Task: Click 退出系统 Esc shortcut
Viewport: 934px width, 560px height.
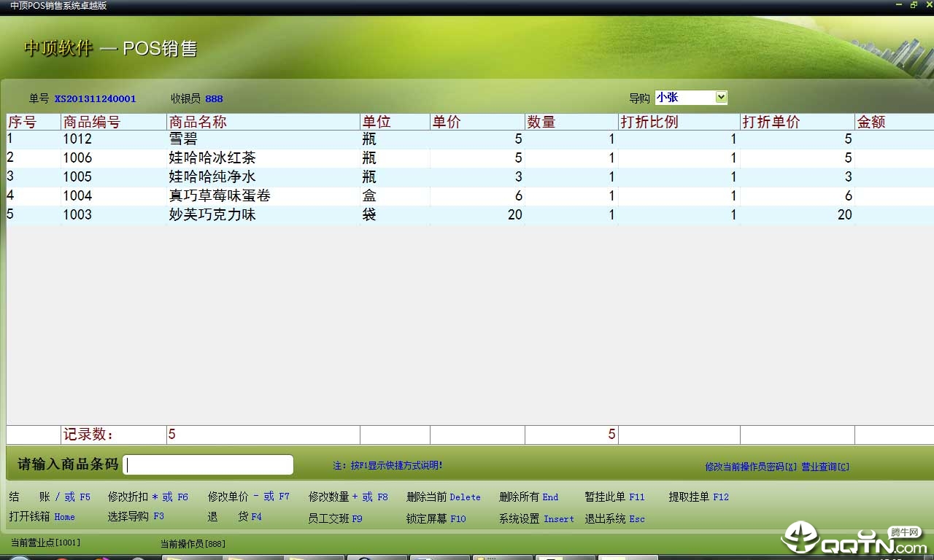Action: [614, 519]
